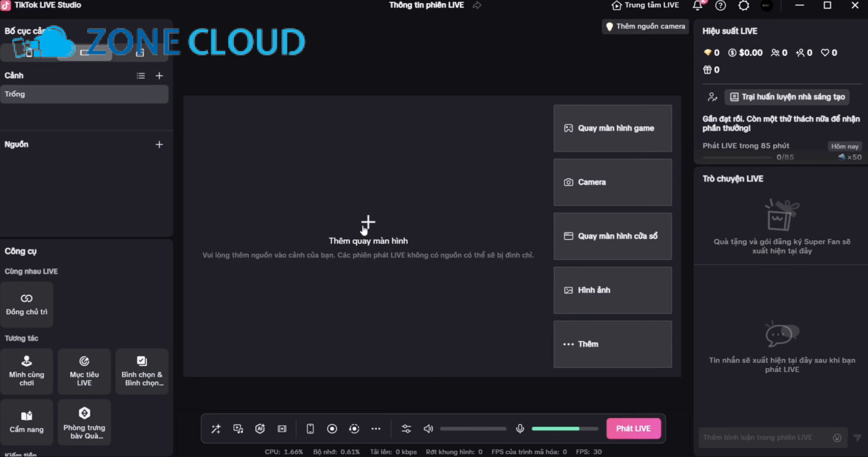
Task: Click the new followers count
Action: (x=804, y=53)
